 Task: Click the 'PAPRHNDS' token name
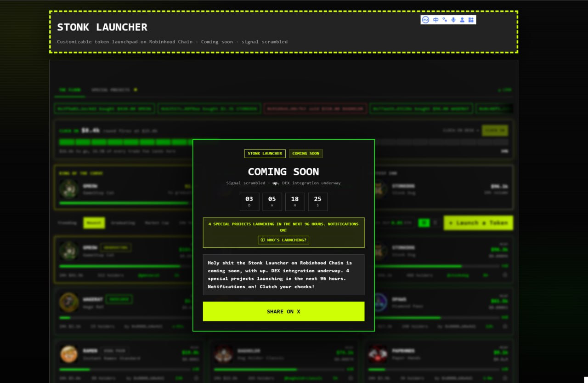click(x=404, y=350)
